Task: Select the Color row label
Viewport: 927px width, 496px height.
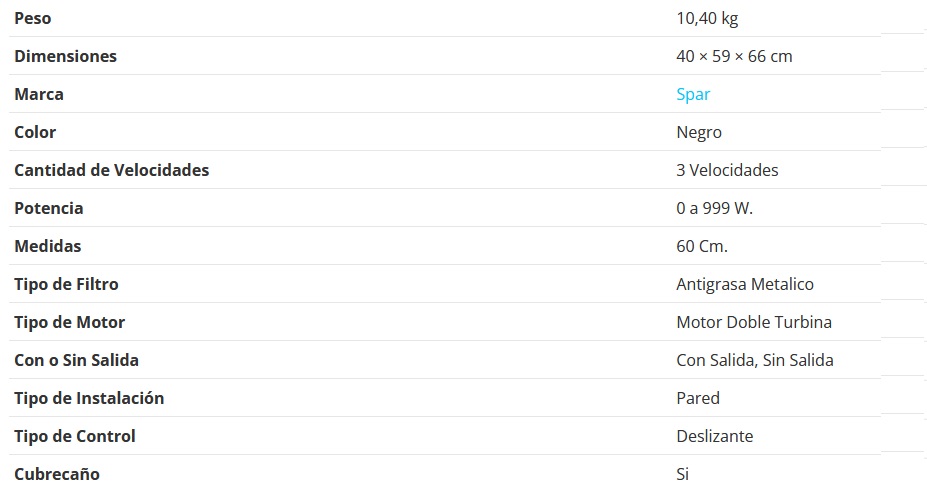Action: click(35, 132)
